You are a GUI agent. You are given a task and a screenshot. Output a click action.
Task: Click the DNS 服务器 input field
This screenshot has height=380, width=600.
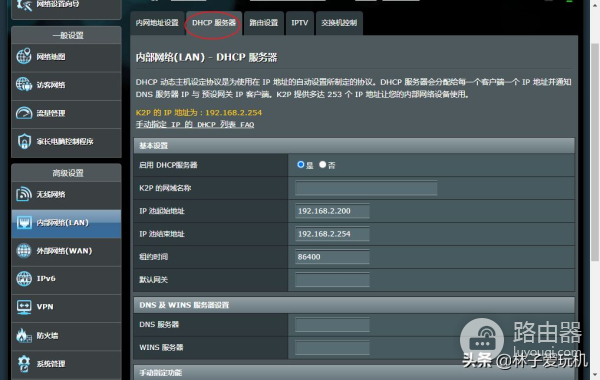click(332, 325)
